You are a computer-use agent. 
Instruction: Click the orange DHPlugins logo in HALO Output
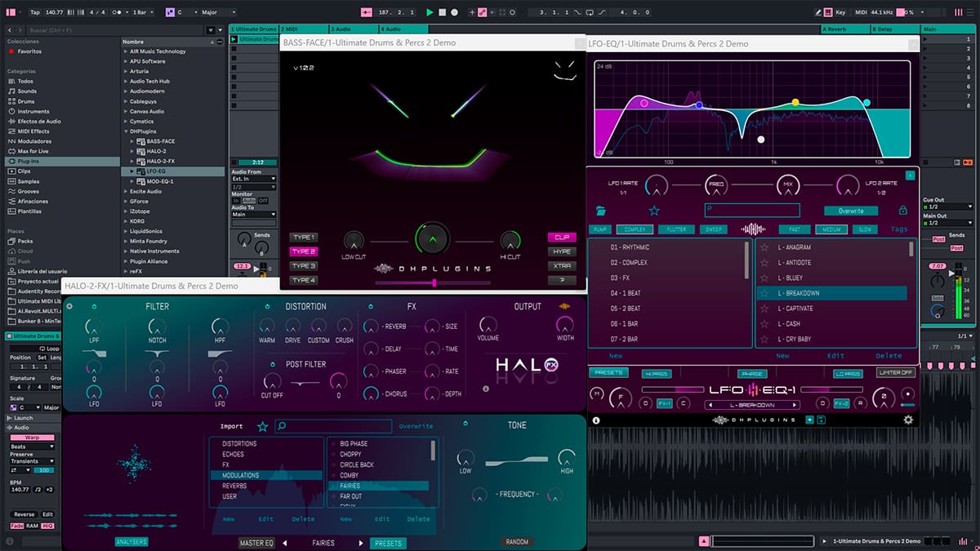[564, 306]
